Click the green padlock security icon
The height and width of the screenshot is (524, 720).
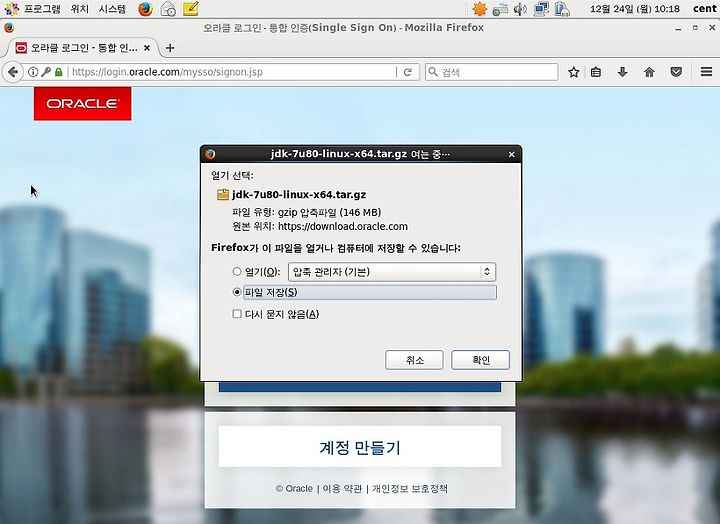click(x=58, y=72)
